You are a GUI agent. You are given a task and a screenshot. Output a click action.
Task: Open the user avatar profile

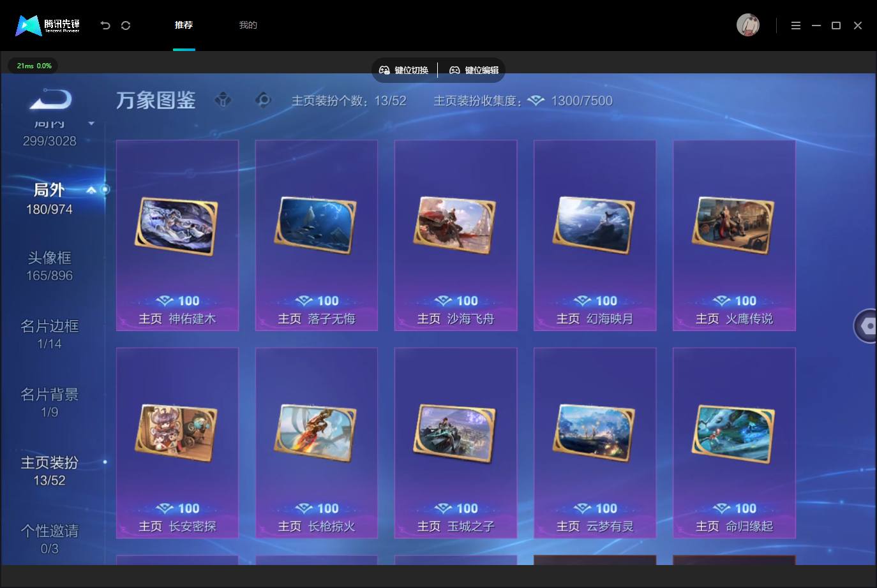748,25
